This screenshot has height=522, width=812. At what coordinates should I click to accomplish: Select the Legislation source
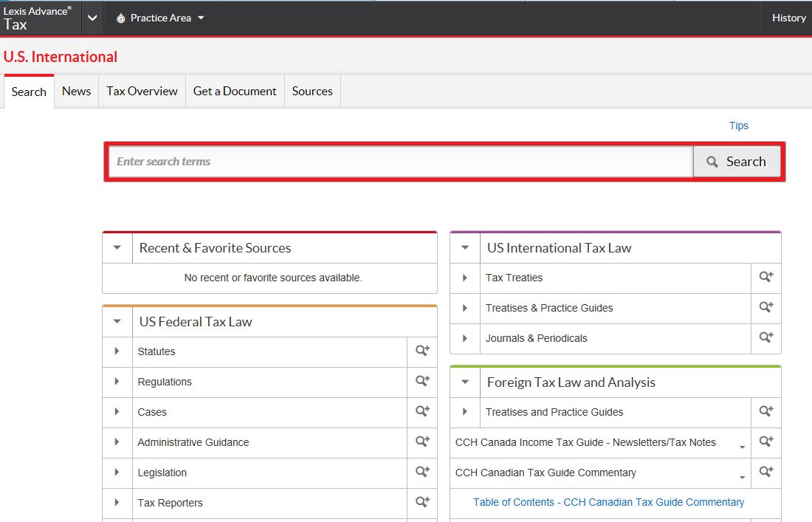pos(162,473)
